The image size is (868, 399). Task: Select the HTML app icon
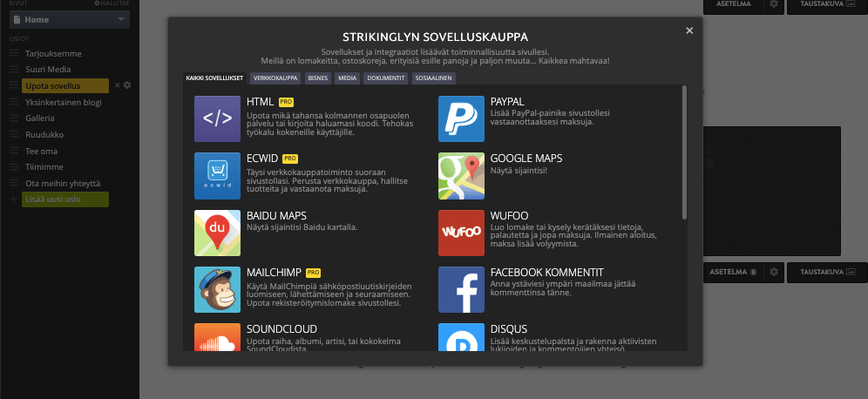point(217,119)
